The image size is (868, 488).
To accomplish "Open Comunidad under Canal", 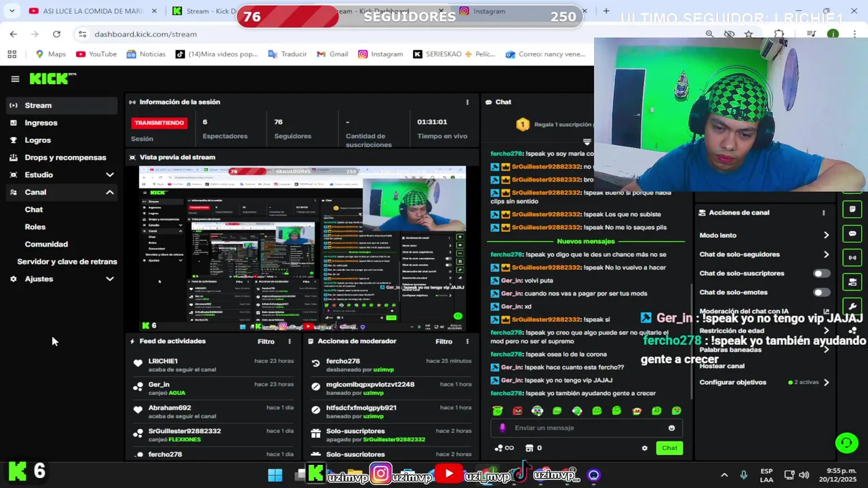I will point(46,244).
